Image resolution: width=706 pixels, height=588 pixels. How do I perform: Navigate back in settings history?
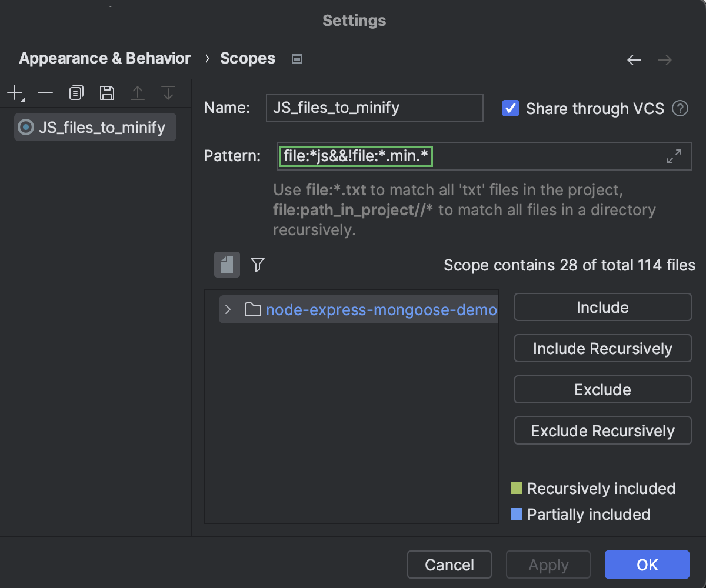(x=634, y=59)
